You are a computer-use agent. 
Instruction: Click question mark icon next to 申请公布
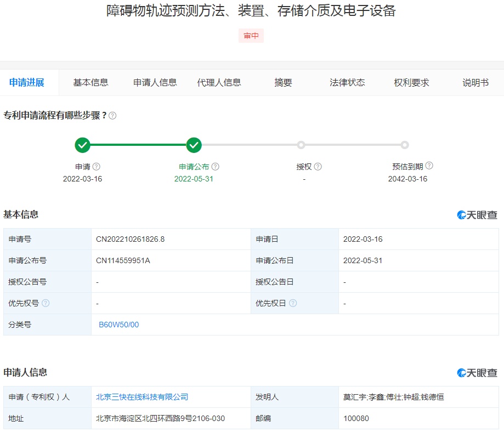216,167
